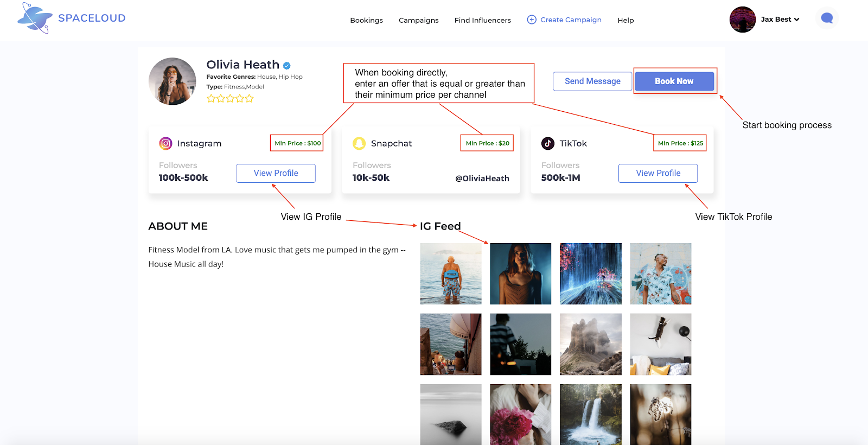Click the Instagram logo icon
868x445 pixels.
click(165, 143)
